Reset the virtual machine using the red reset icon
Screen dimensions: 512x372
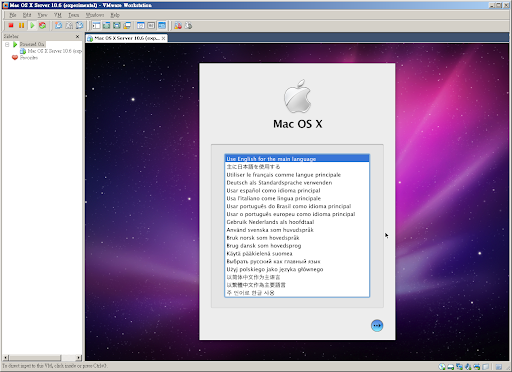click(42, 25)
